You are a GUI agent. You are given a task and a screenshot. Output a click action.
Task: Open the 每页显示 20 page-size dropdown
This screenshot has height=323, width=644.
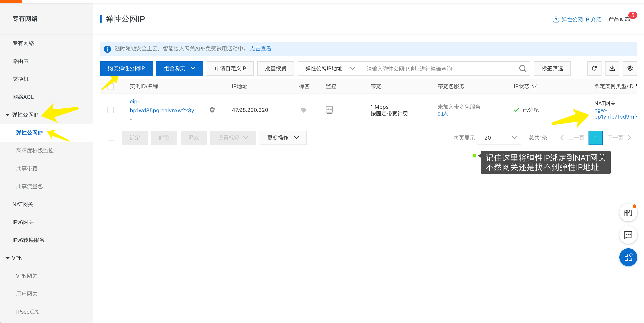(499, 138)
